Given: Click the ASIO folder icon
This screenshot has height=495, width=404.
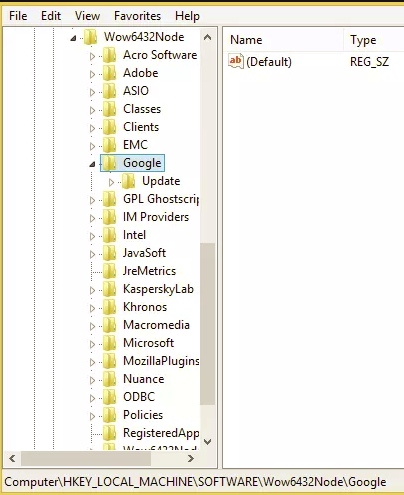Looking at the screenshot, I should (x=109, y=91).
